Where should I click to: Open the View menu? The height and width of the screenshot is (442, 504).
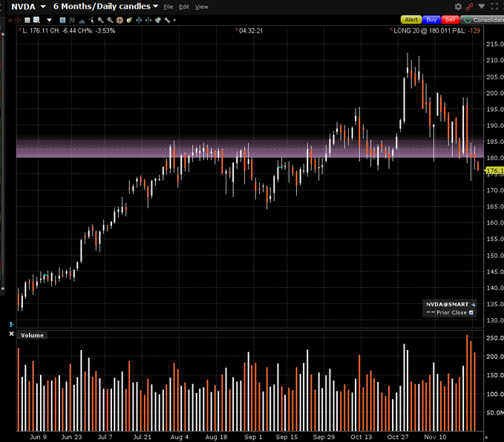click(201, 6)
